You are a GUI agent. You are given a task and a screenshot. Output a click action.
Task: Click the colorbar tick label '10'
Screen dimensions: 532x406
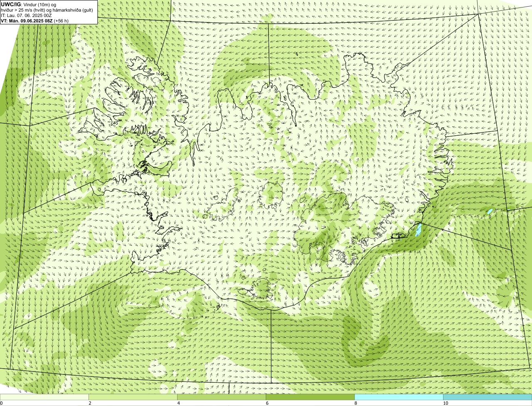tap(446, 403)
